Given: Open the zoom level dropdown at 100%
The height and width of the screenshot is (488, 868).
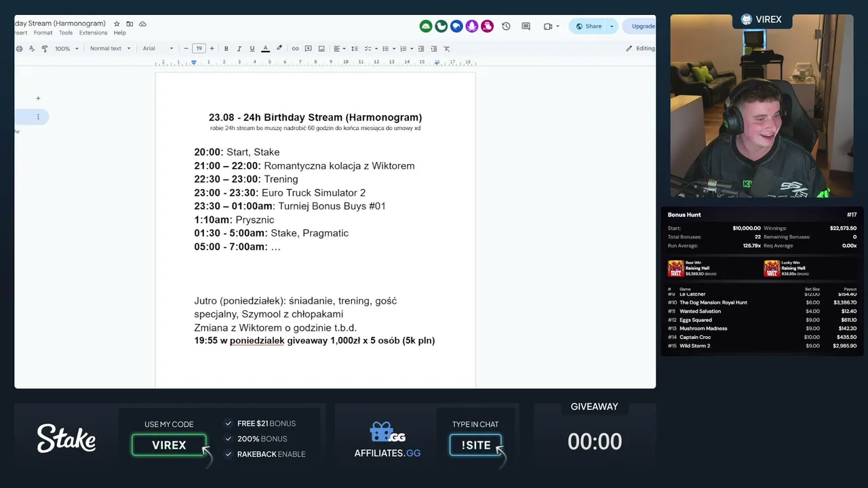Looking at the screenshot, I should pyautogui.click(x=67, y=49).
